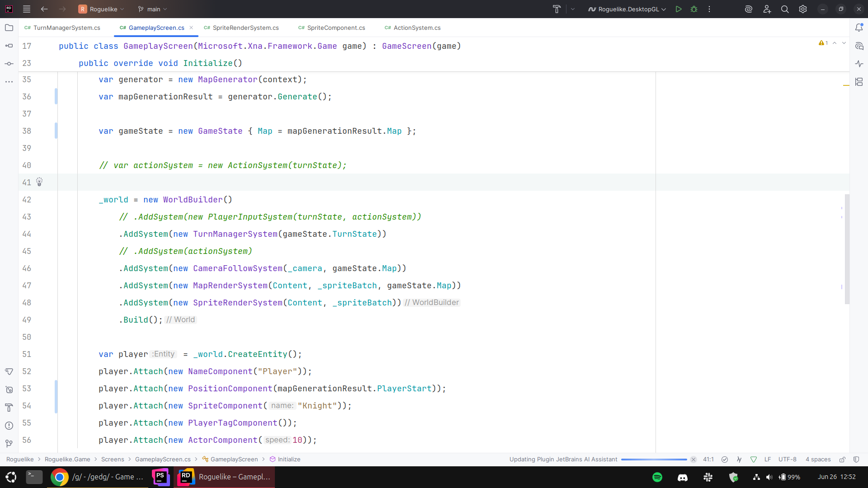Click the green triangle icon in status bar
This screenshot has height=488, width=868.
click(754, 460)
